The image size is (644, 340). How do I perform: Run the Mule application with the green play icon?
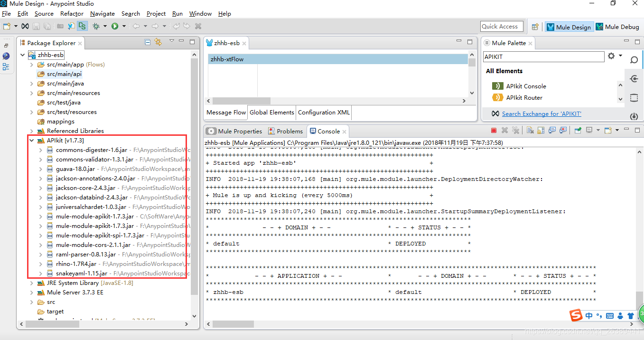click(115, 26)
